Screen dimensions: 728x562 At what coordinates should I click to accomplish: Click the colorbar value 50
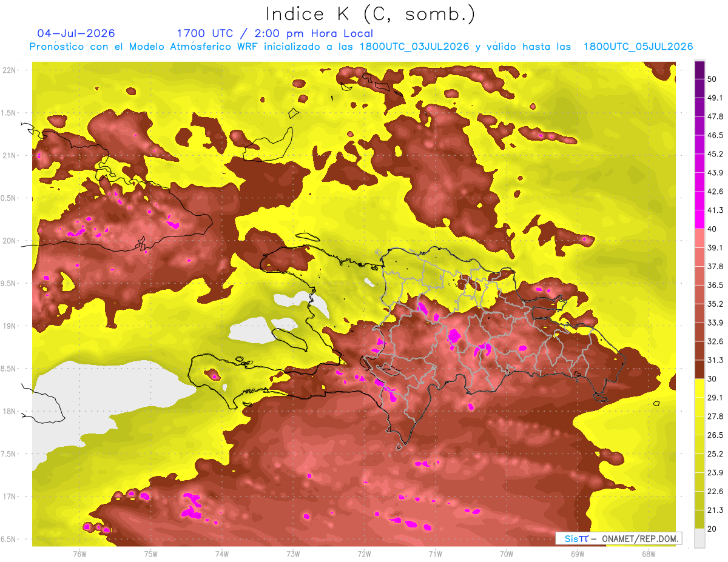713,79
